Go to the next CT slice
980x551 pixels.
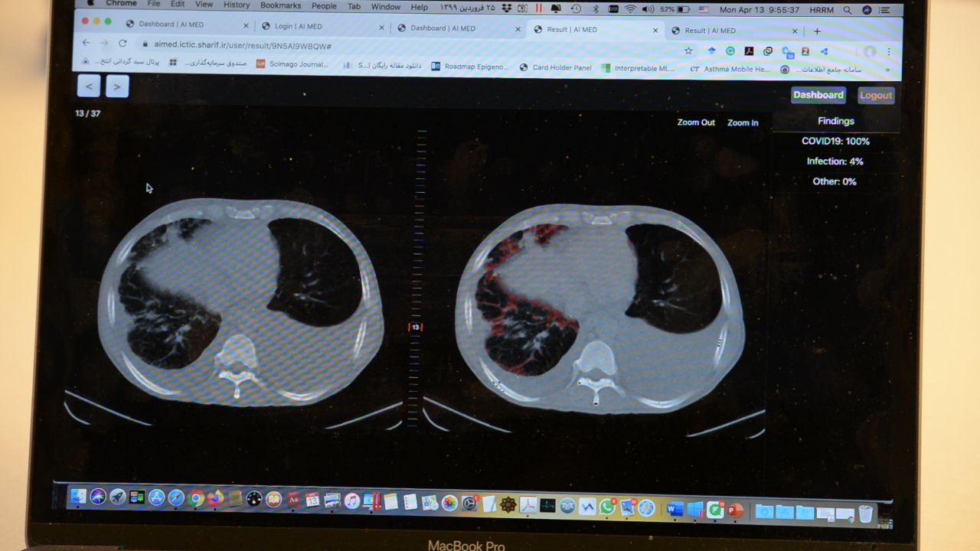tap(116, 86)
